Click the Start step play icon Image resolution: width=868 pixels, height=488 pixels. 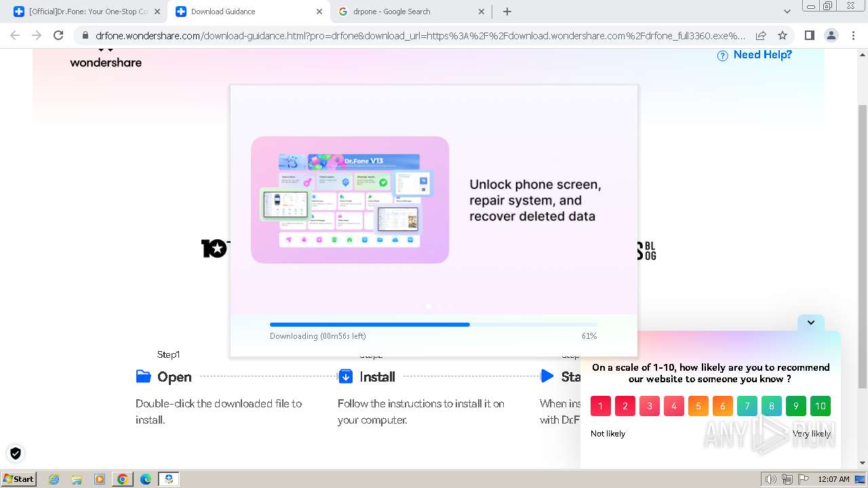547,376
